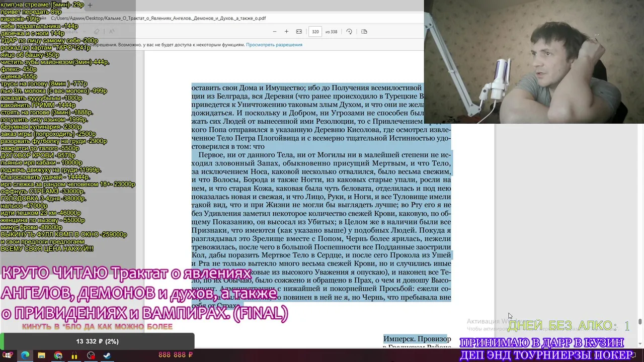Open the yellow padlock app in taskbar

coord(74,355)
